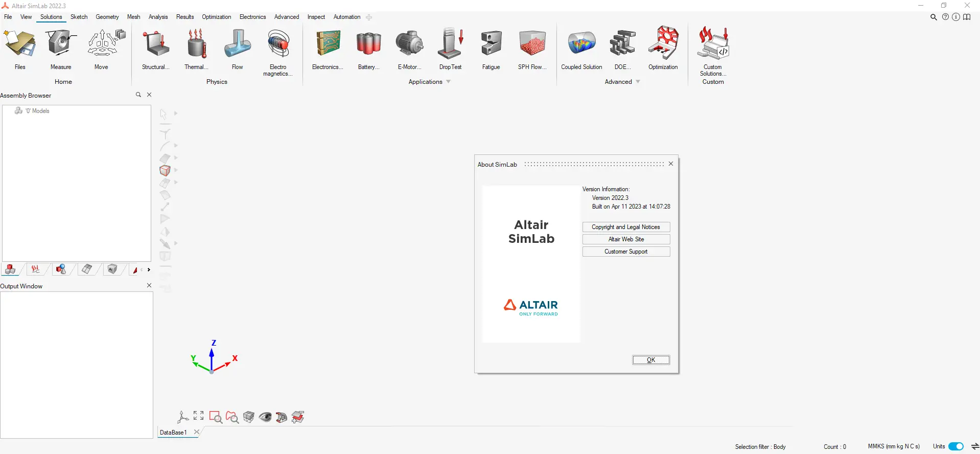Screen dimensions: 980x454
Task: Open the Flow physics solution
Action: (x=238, y=49)
